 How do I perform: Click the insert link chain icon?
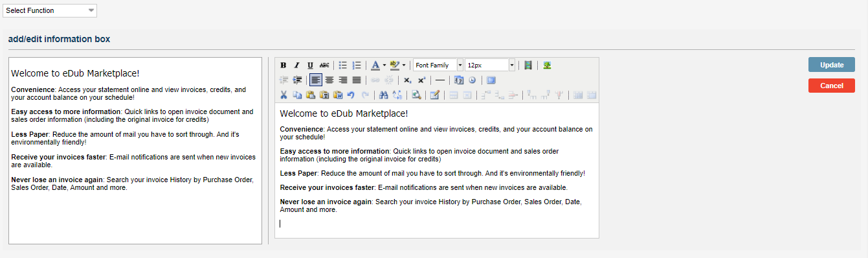pyautogui.click(x=375, y=80)
